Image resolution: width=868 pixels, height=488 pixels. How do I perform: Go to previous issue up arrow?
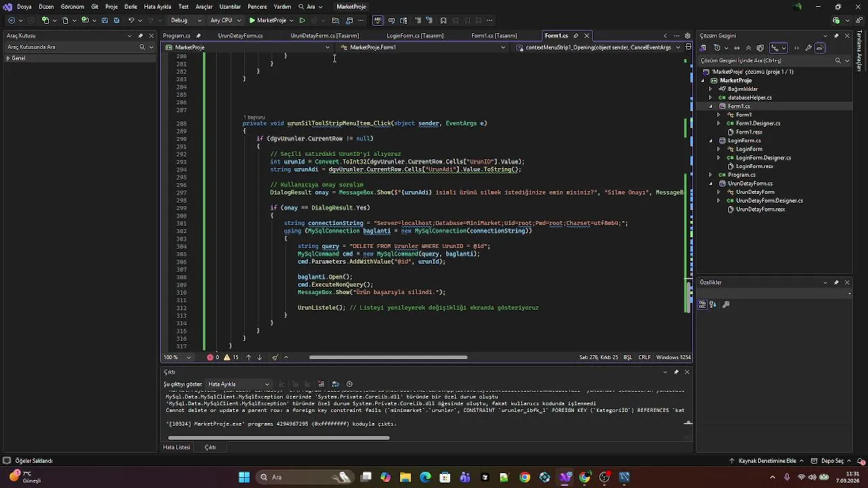pos(248,357)
